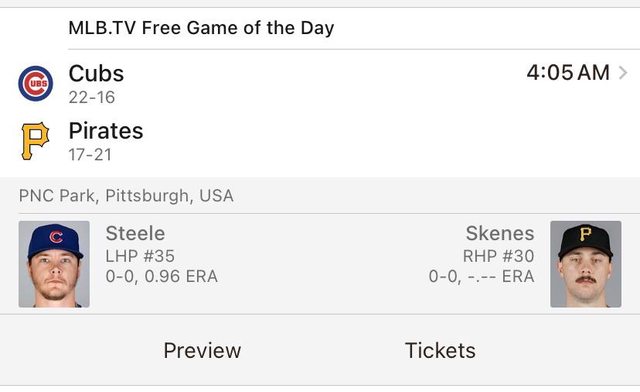640x392 pixels.
Task: Tap the Pirates 17-21 record
Action: point(90,155)
